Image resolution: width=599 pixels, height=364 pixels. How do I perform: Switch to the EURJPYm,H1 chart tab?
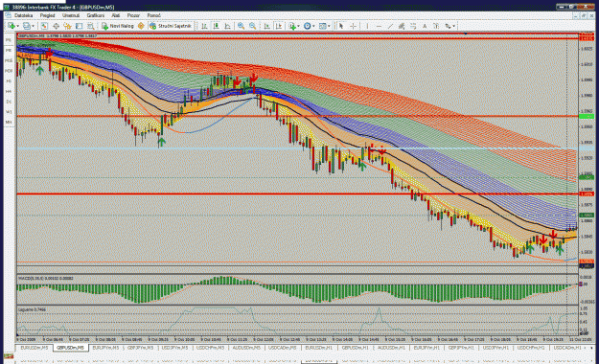[426, 348]
